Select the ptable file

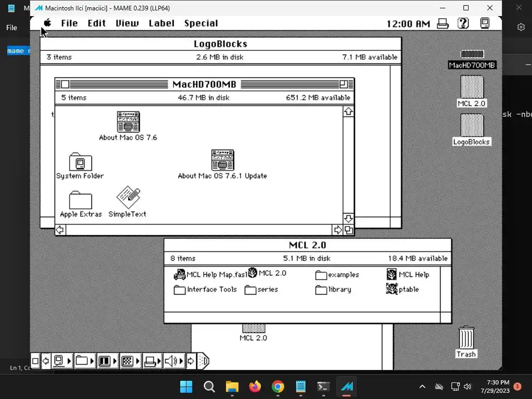point(403,289)
